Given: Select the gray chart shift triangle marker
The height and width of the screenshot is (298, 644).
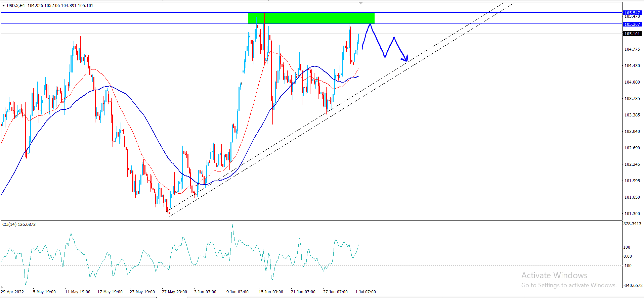Looking at the screenshot, I should (x=360, y=3).
